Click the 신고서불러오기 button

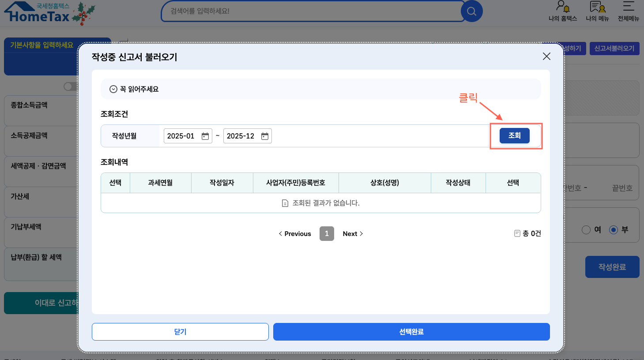614,49
